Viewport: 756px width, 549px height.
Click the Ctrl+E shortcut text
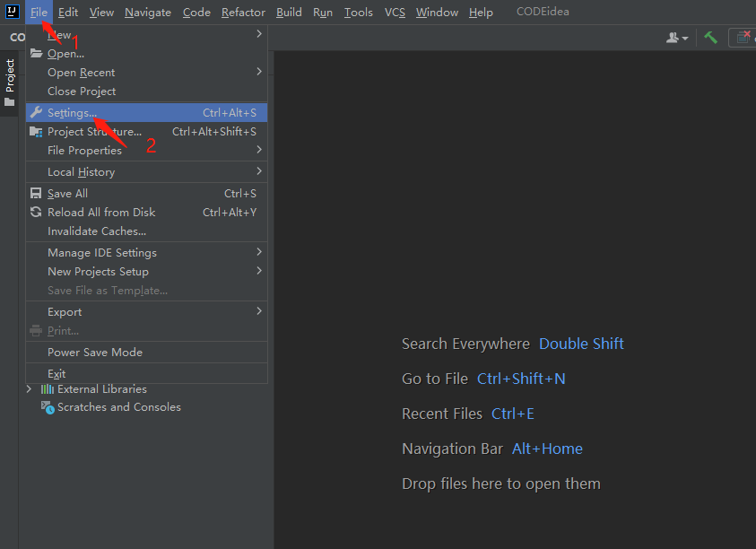(x=512, y=414)
